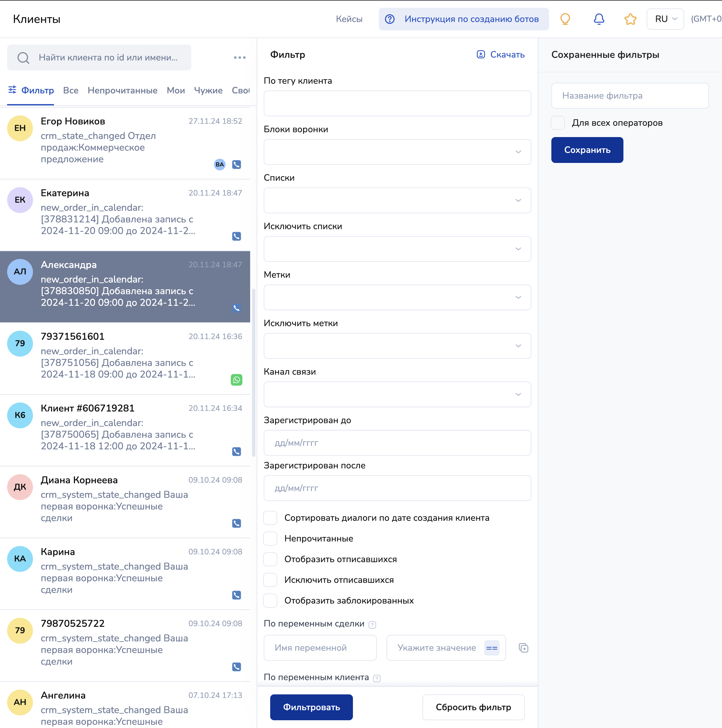The width and height of the screenshot is (722, 728).
Task: Click the По тегу клиента input
Action: click(397, 103)
